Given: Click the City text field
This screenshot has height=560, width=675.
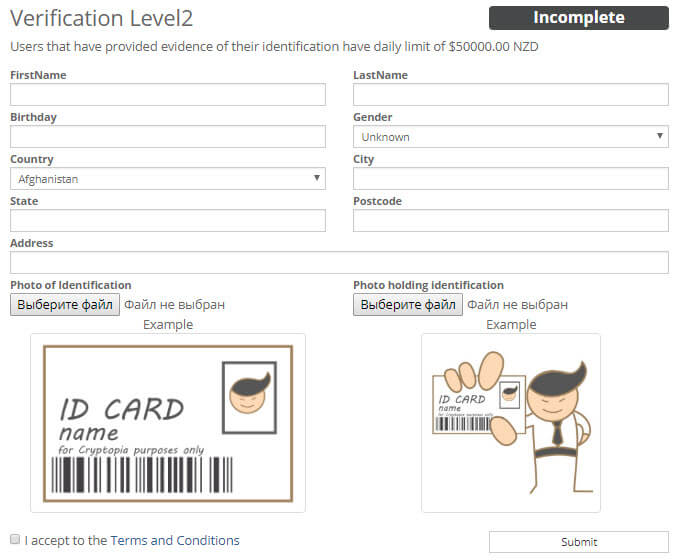Looking at the screenshot, I should (x=510, y=179).
